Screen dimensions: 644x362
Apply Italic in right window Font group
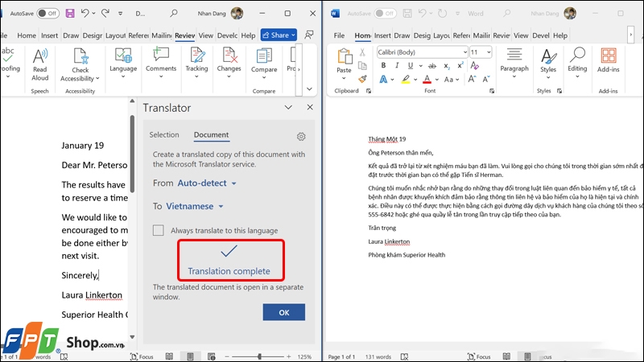(397, 65)
